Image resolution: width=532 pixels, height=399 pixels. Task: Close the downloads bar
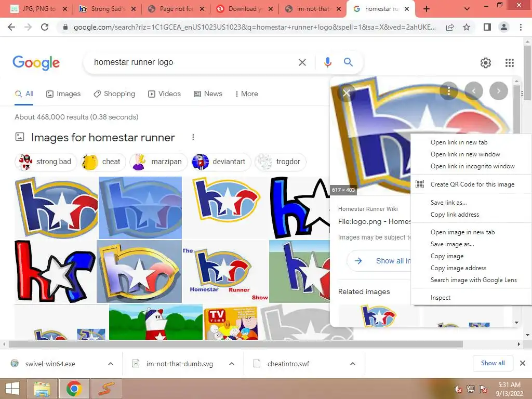[x=523, y=363]
